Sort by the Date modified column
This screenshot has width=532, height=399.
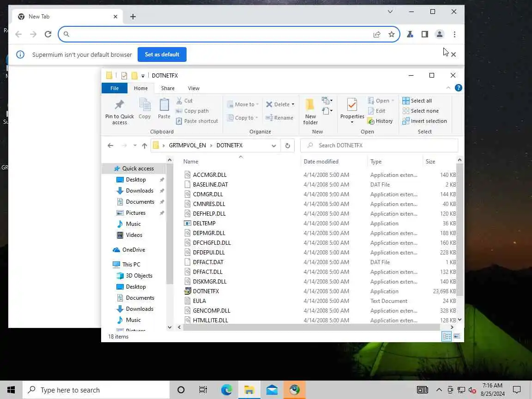click(x=321, y=162)
